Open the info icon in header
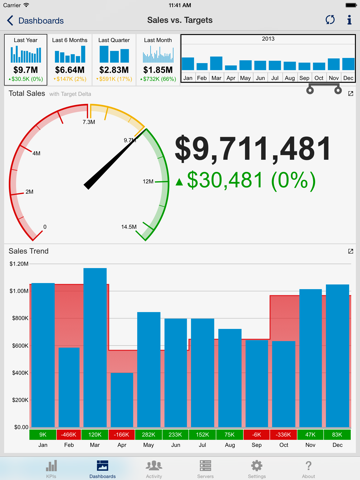 pos(349,20)
